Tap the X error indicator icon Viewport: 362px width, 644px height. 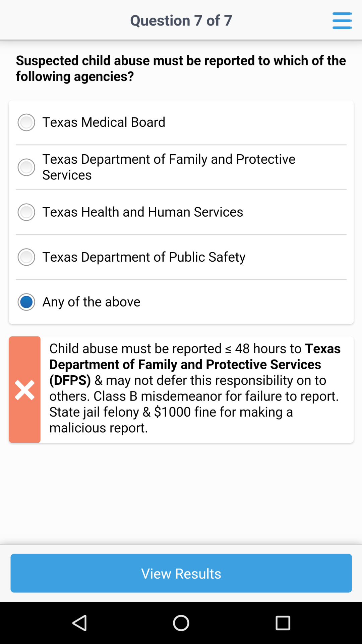pos(25,389)
